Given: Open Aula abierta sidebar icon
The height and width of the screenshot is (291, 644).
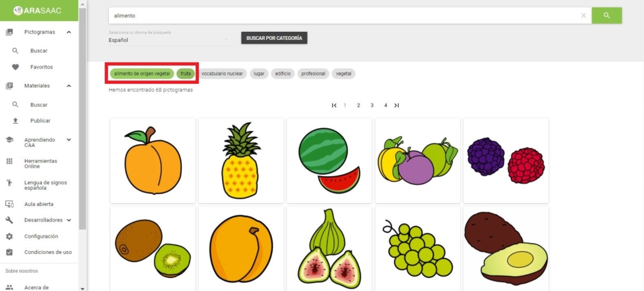Looking at the screenshot, I should coord(9,204).
